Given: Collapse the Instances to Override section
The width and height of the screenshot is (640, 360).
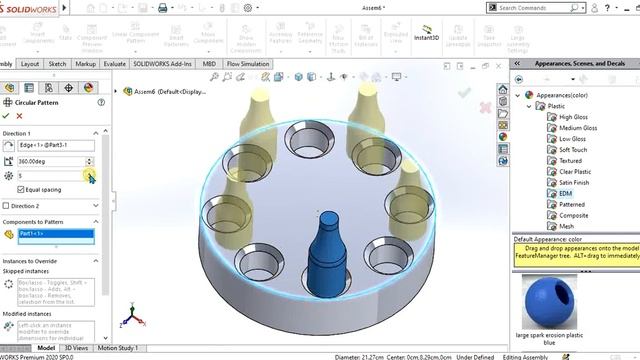Looking at the screenshot, I should pos(96,261).
